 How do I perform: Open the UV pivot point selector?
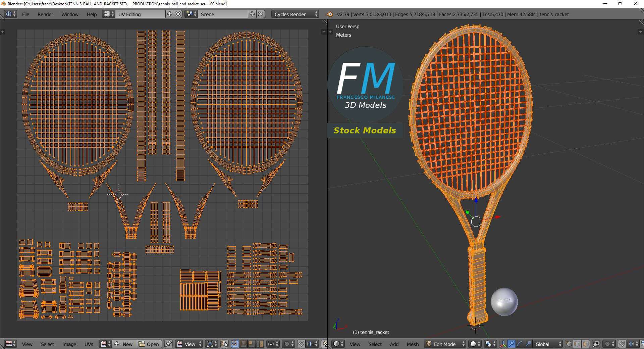coord(212,344)
